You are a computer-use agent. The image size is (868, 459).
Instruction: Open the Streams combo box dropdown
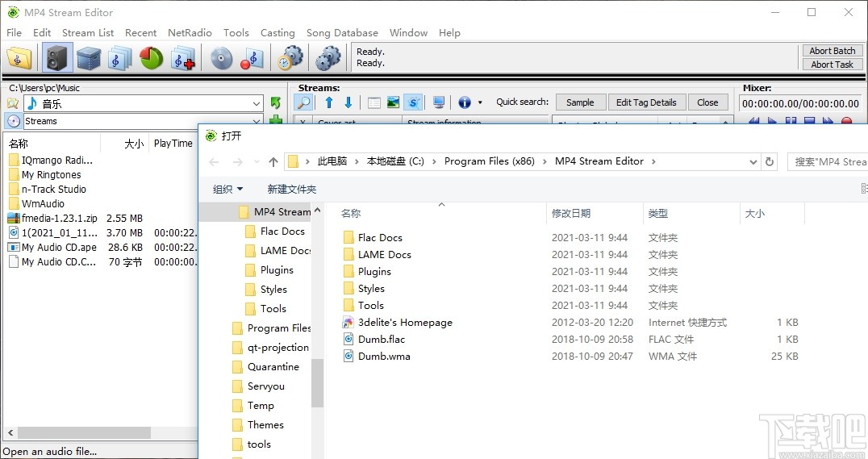click(257, 121)
